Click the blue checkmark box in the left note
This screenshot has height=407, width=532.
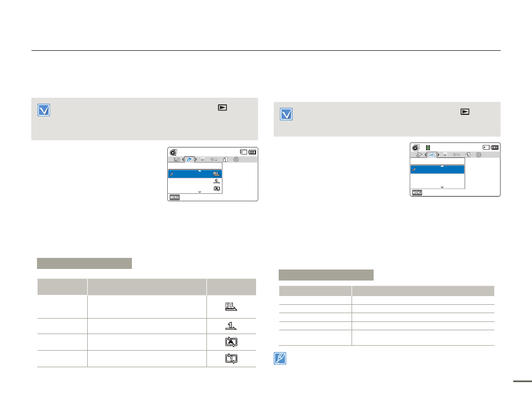click(x=44, y=110)
